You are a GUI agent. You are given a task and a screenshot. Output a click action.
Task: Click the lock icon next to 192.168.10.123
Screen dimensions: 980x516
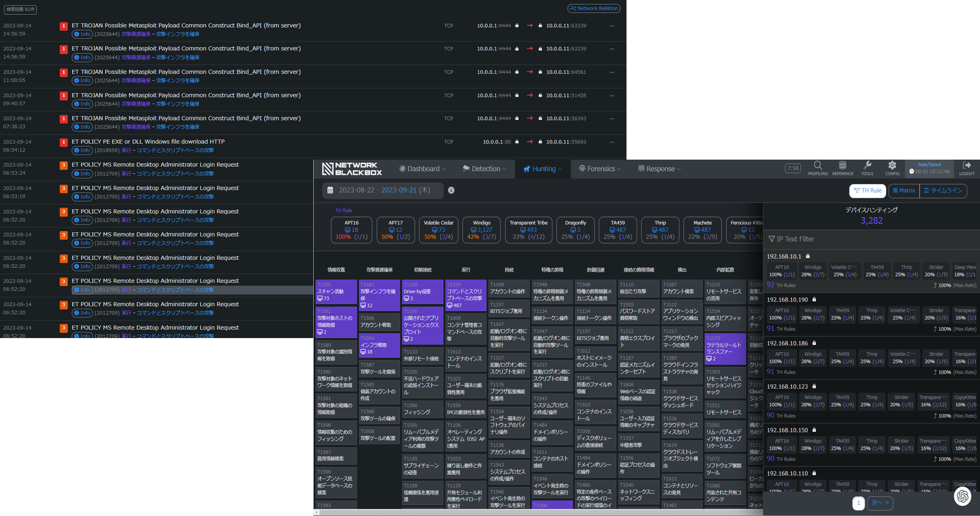point(814,387)
